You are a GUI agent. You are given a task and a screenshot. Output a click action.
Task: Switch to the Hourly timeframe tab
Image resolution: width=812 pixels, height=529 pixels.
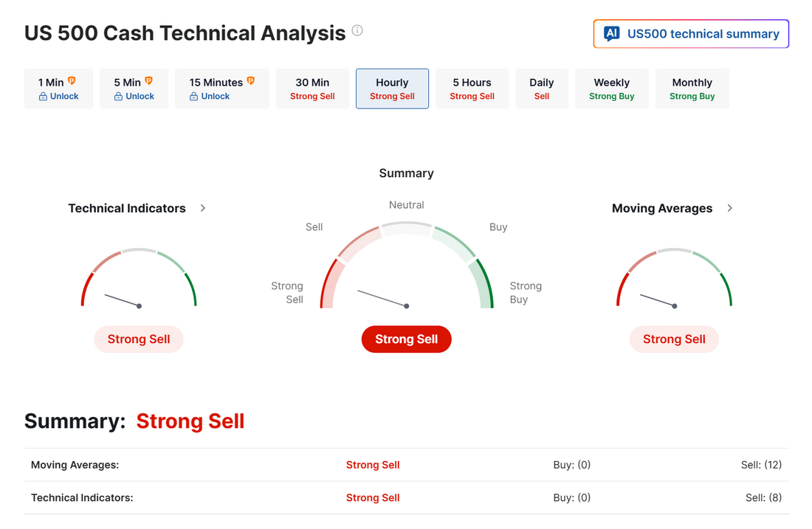392,89
